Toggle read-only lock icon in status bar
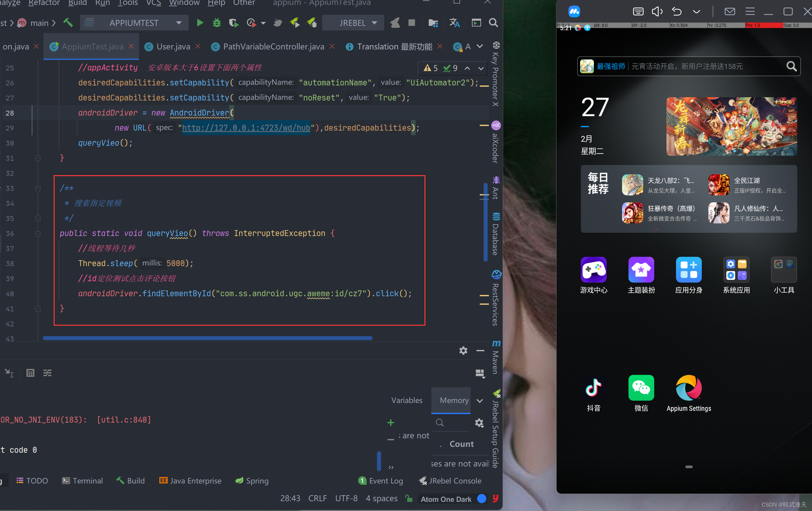 (409, 498)
